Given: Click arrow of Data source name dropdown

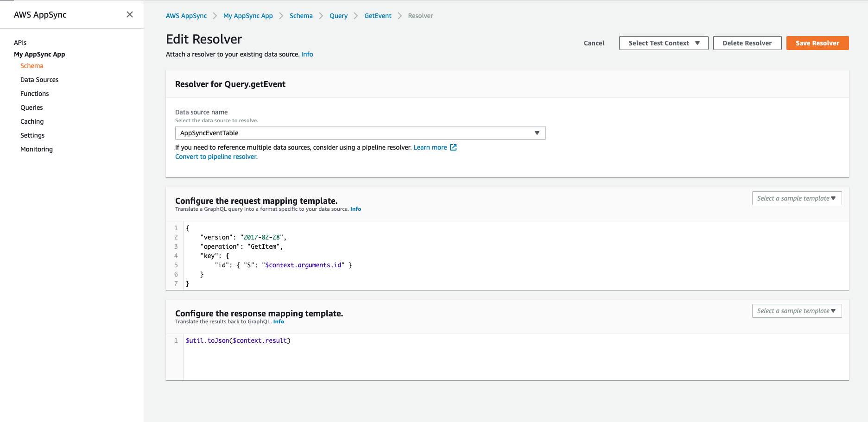Looking at the screenshot, I should (x=537, y=133).
